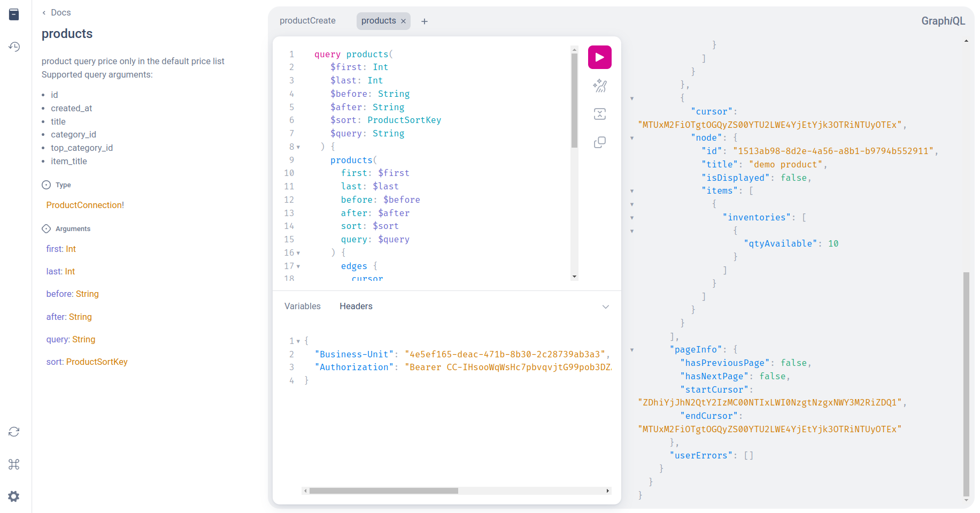
Task: Click the Prettify query icon
Action: [599, 86]
